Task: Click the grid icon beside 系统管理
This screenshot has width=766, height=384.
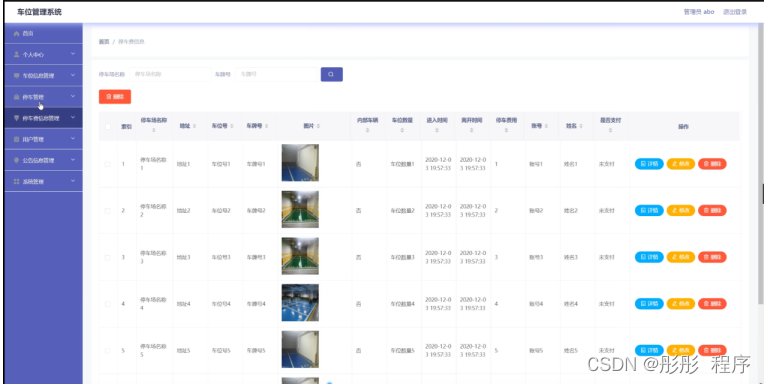Action: click(16, 181)
